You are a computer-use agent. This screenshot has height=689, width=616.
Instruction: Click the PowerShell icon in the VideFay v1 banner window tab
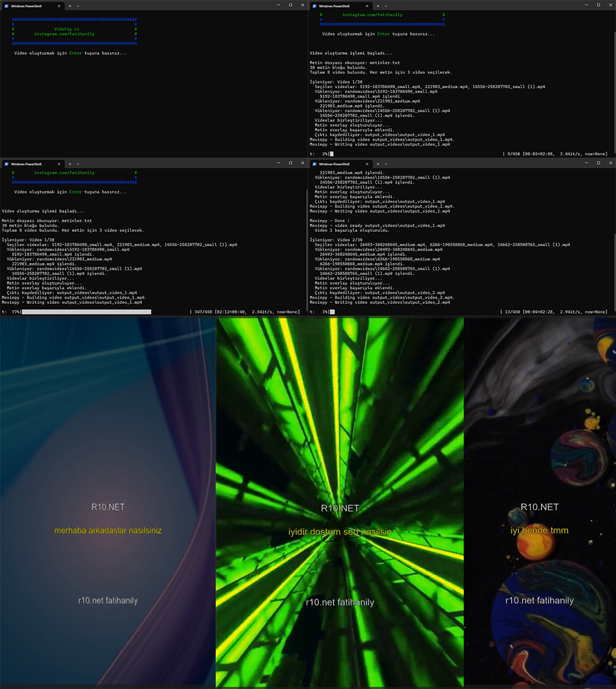pos(6,6)
